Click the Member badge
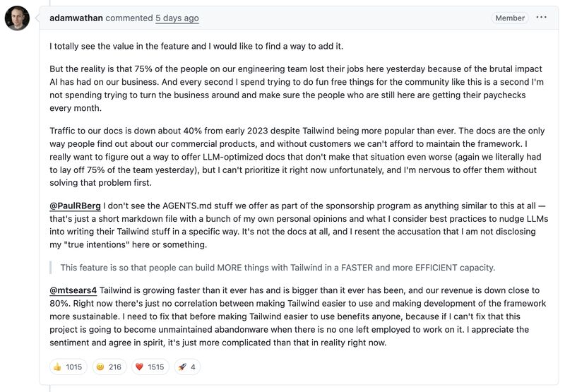This screenshot has width=565, height=392. (x=510, y=18)
